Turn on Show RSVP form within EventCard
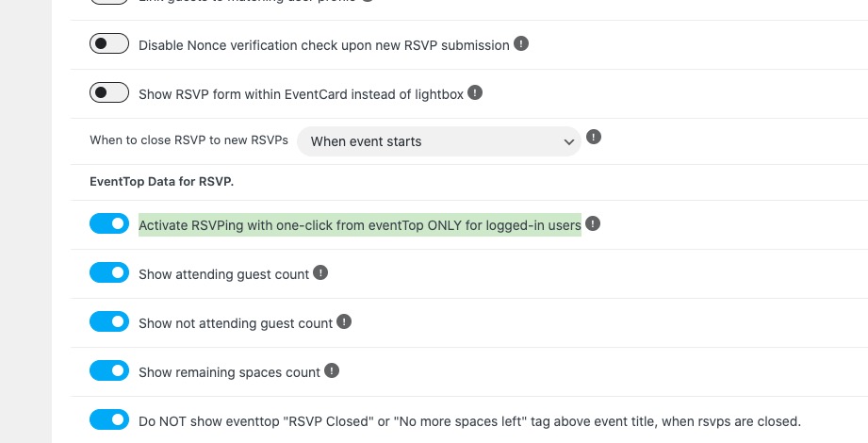Screen dimensions: 868x443 point(109,92)
